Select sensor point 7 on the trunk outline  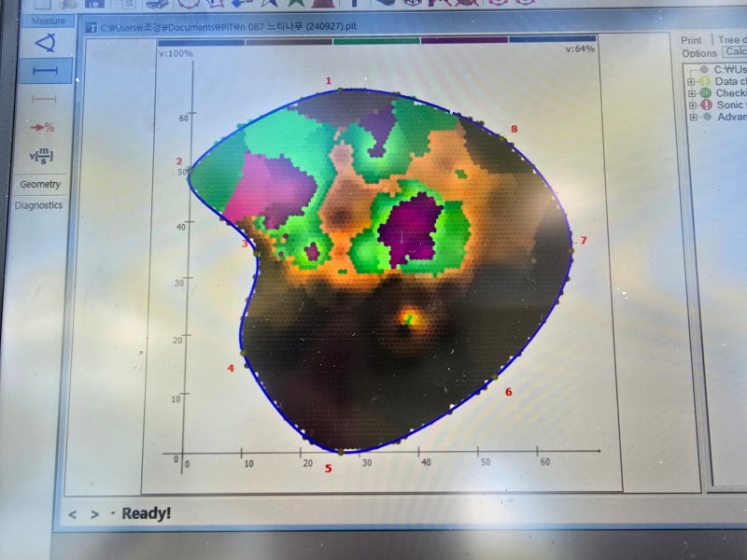[571, 249]
